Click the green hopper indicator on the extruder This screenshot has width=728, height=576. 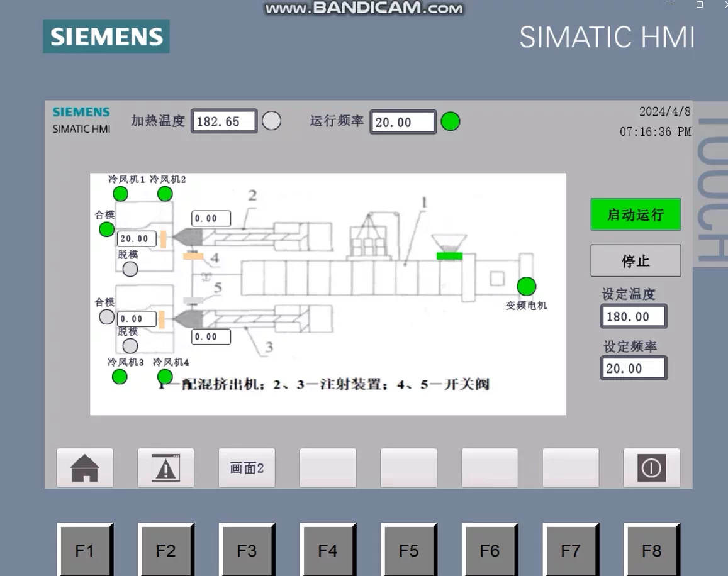pyautogui.click(x=449, y=255)
